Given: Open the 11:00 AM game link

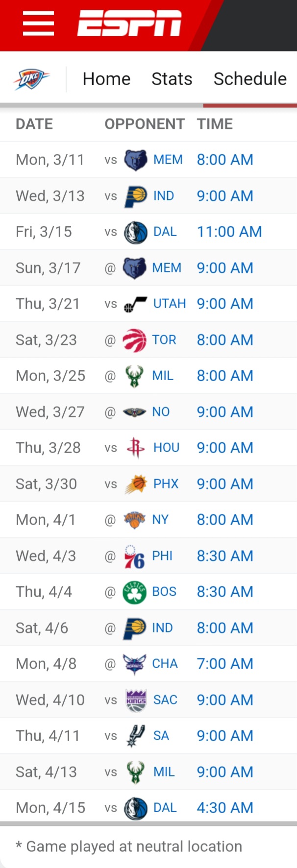Looking at the screenshot, I should pos(229,232).
